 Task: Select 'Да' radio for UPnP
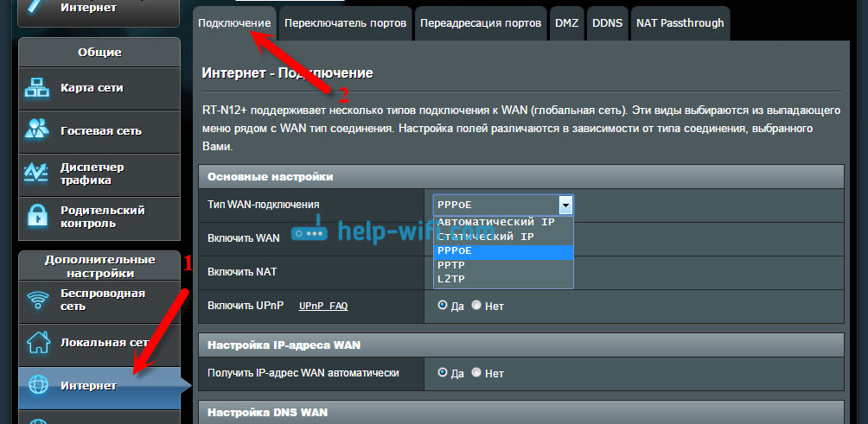[443, 305]
